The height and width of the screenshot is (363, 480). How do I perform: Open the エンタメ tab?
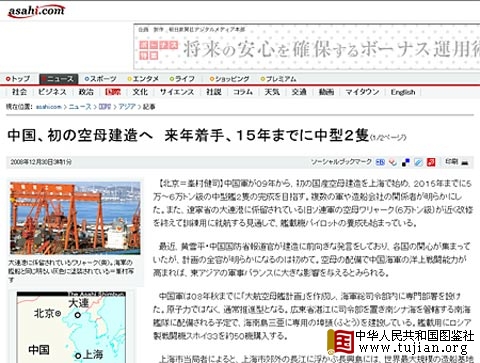pos(143,79)
